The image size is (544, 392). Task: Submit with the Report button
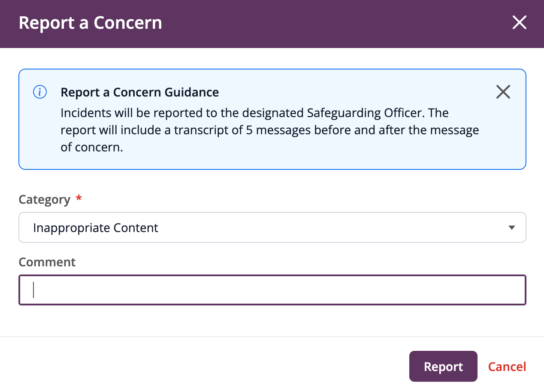click(443, 366)
